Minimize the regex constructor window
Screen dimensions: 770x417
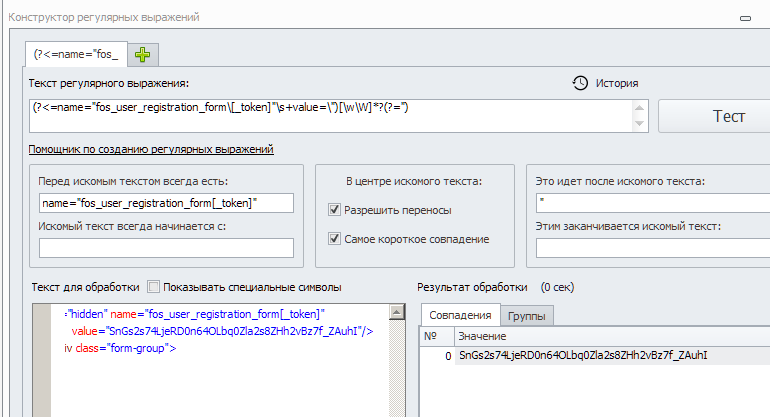pyautogui.click(x=743, y=17)
